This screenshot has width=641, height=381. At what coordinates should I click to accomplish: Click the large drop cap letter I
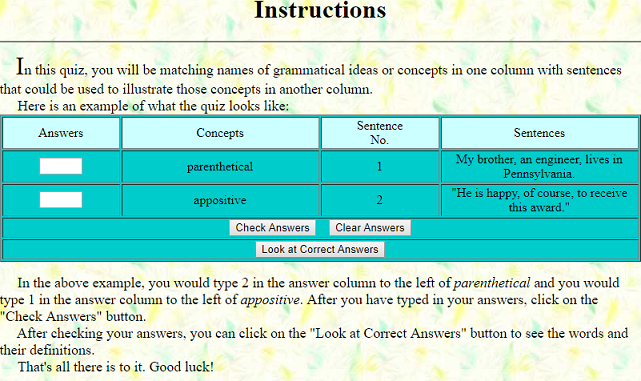coord(20,67)
